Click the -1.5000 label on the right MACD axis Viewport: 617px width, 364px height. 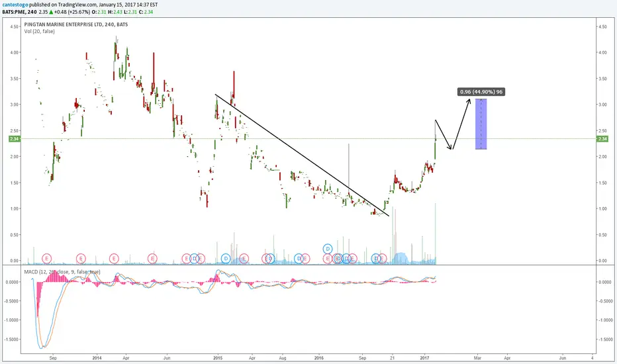point(606,340)
